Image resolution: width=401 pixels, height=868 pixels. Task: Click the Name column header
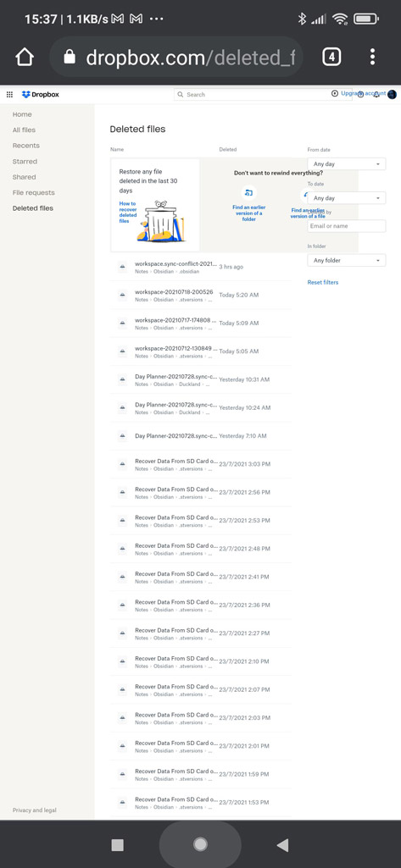tap(117, 149)
